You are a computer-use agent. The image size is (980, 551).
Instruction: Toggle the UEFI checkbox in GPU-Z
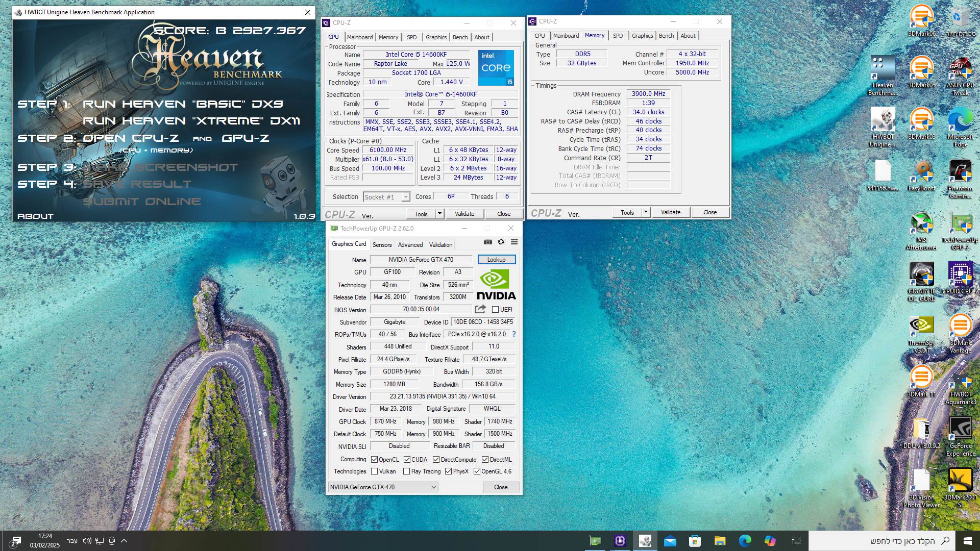click(495, 310)
